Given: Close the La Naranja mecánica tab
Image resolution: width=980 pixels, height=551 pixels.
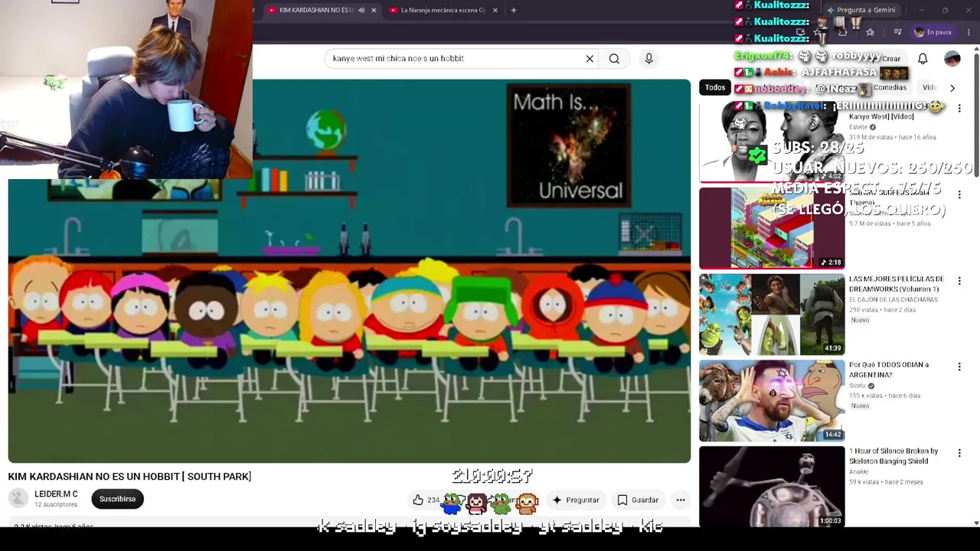Looking at the screenshot, I should [495, 10].
